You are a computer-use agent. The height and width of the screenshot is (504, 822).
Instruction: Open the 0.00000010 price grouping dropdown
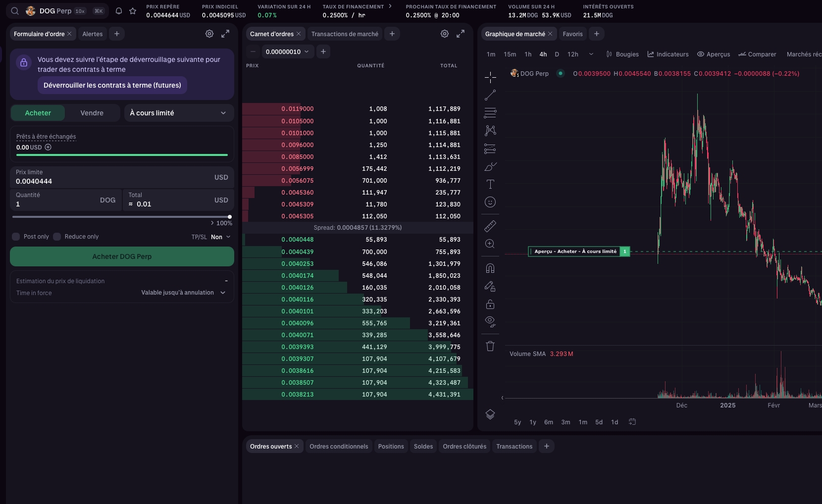click(x=287, y=51)
